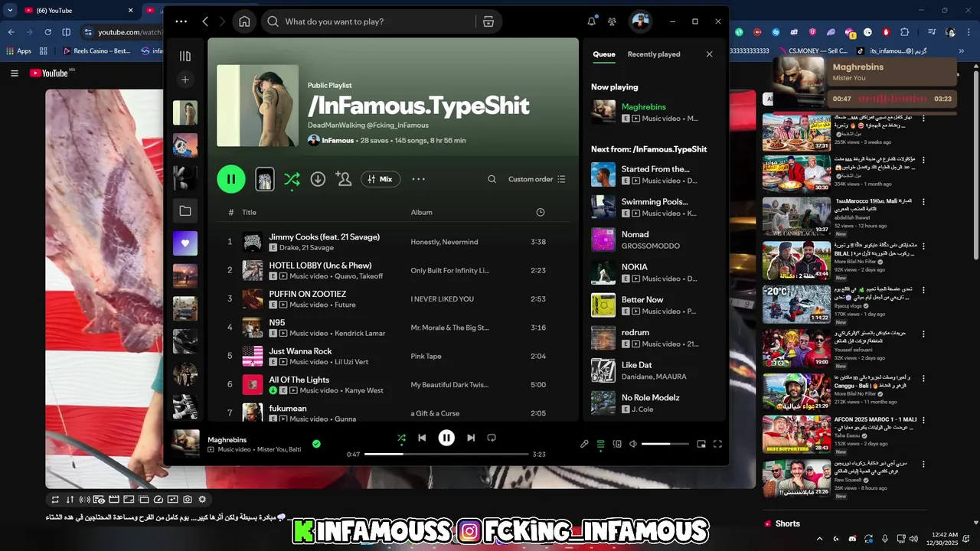Sort by the Album column header
The width and height of the screenshot is (980, 551).
421,213
